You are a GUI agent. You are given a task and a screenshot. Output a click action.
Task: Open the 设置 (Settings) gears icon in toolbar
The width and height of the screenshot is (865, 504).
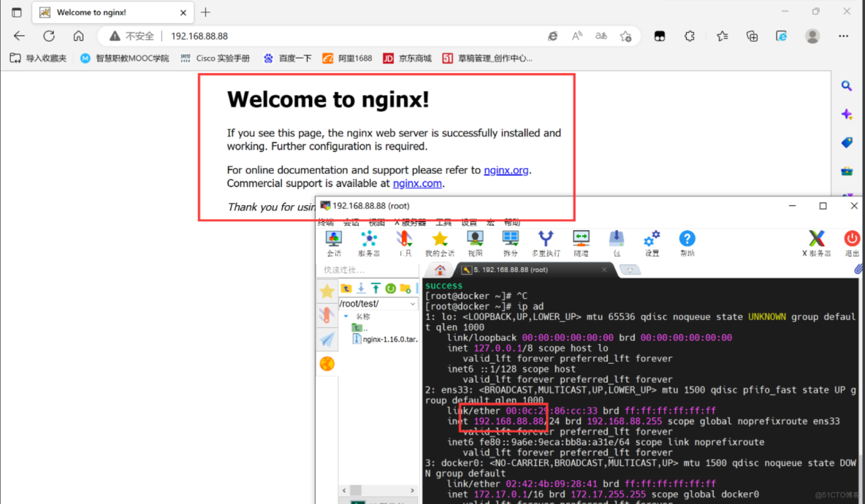click(x=652, y=243)
